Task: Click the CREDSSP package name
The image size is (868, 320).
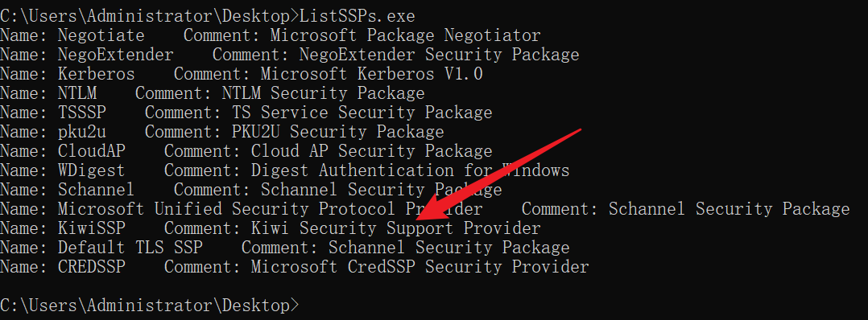Action: [x=91, y=268]
